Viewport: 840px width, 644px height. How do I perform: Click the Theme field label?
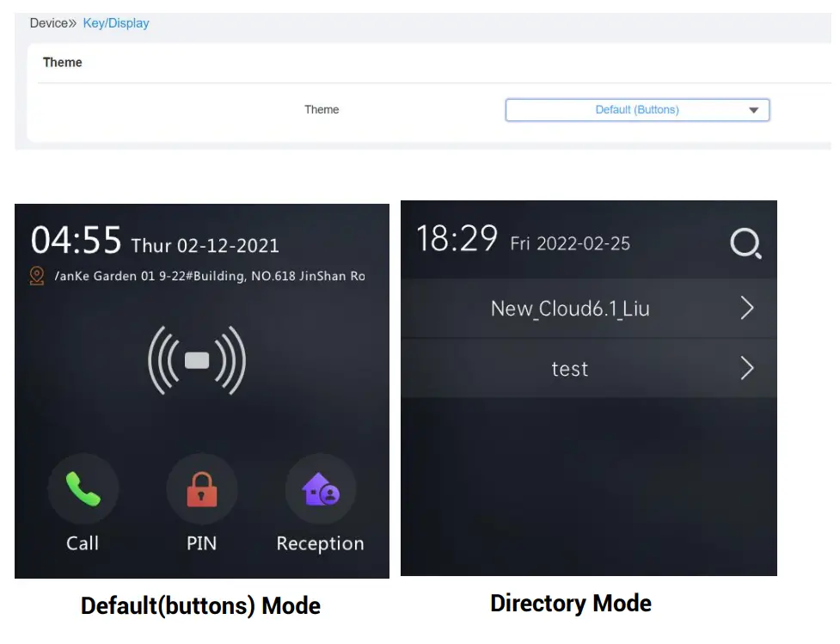tap(322, 110)
